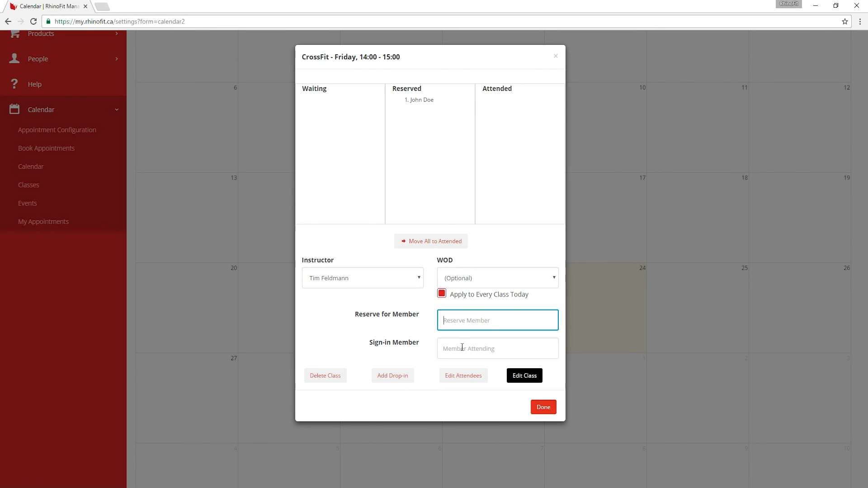Click the People sidebar icon
Viewport: 868px width, 488px height.
click(x=14, y=59)
